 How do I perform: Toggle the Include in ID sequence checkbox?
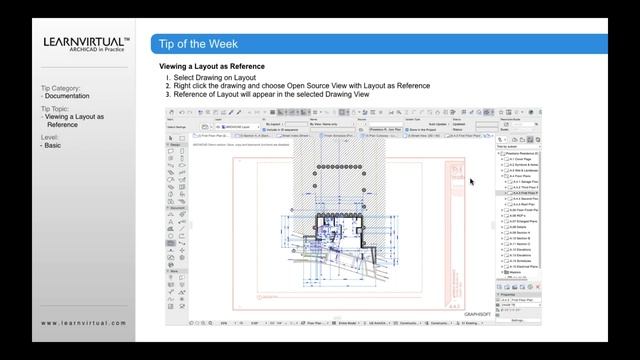(264, 130)
